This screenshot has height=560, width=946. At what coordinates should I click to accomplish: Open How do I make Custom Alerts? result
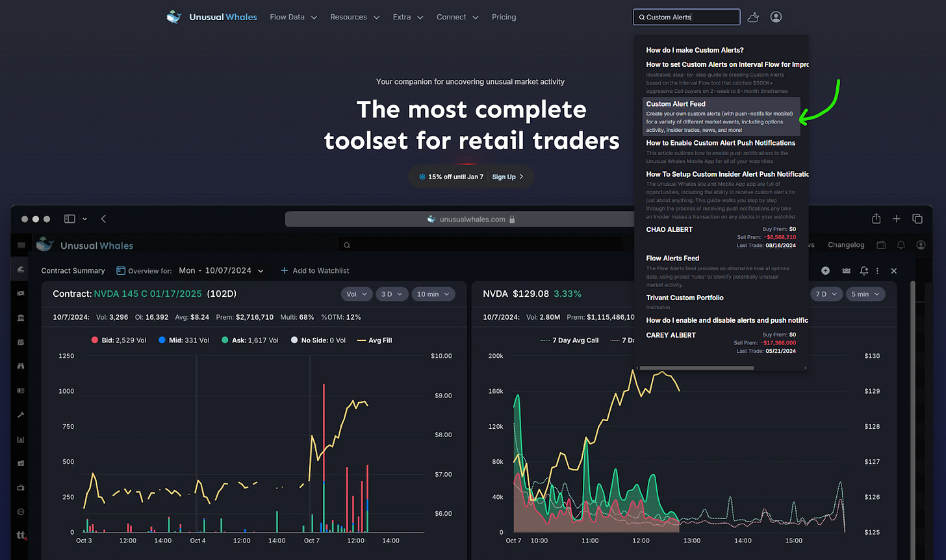tap(695, 50)
